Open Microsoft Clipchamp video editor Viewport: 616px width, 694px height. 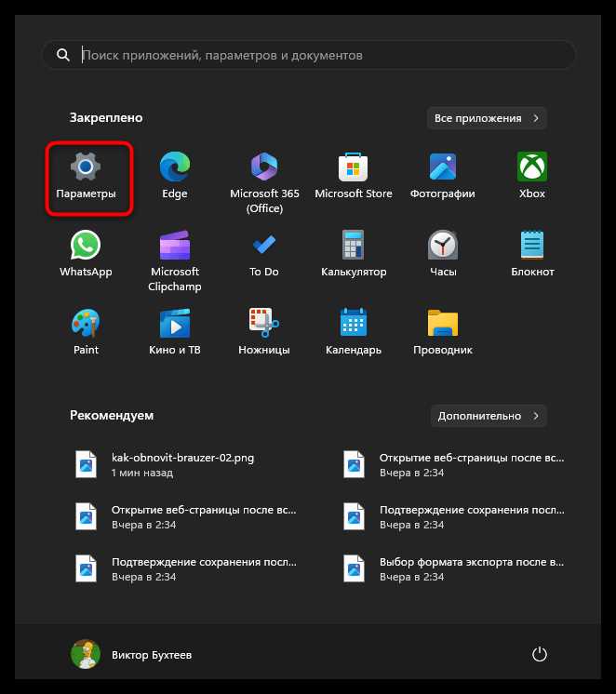[x=175, y=260]
